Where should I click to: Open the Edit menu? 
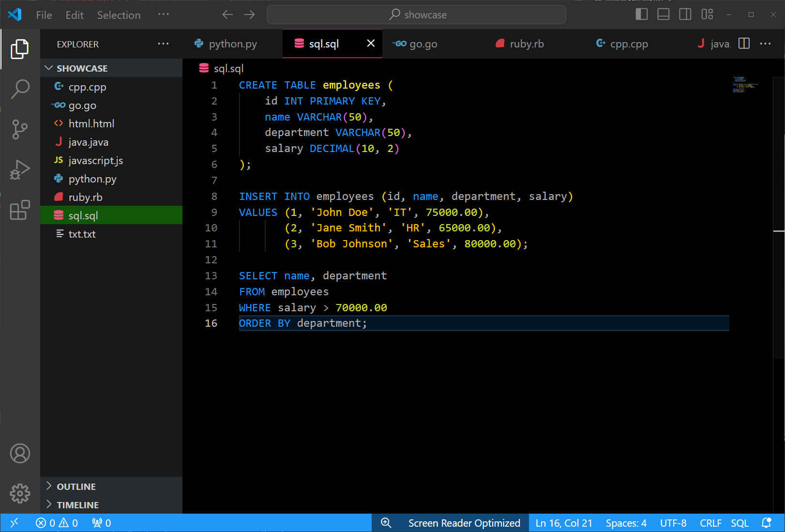pos(75,15)
